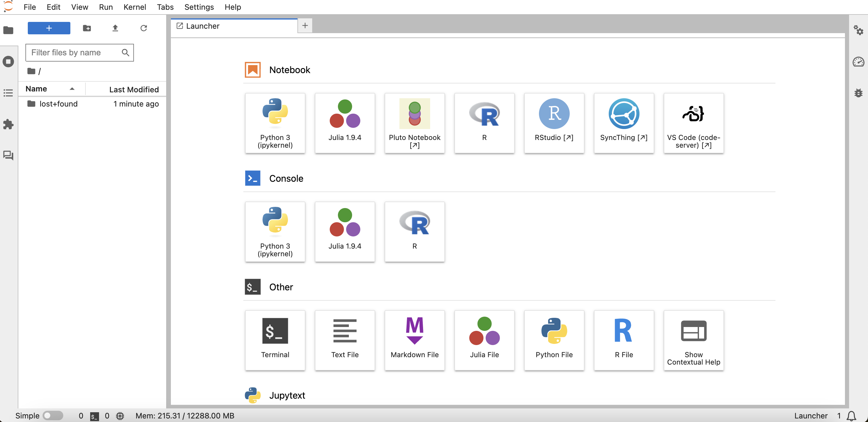Image resolution: width=868 pixels, height=422 pixels.
Task: Open Running Terminals and Kernels sidebar
Action: [8, 62]
